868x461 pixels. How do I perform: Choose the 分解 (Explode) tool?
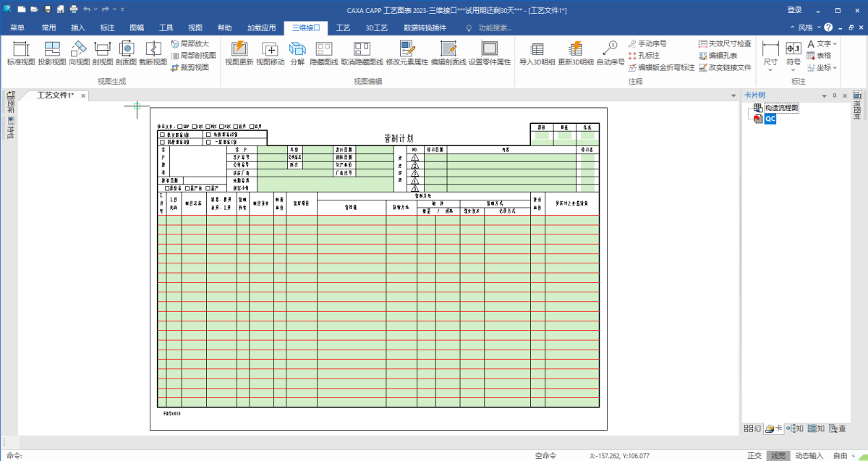pyautogui.click(x=297, y=53)
